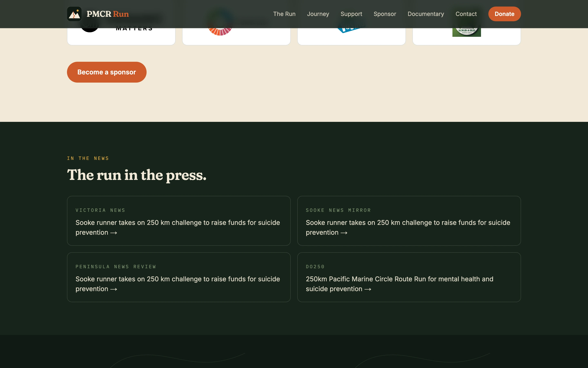This screenshot has height=368, width=588.
Task: Click the arrow in the DO250 card
Action: tap(368, 289)
